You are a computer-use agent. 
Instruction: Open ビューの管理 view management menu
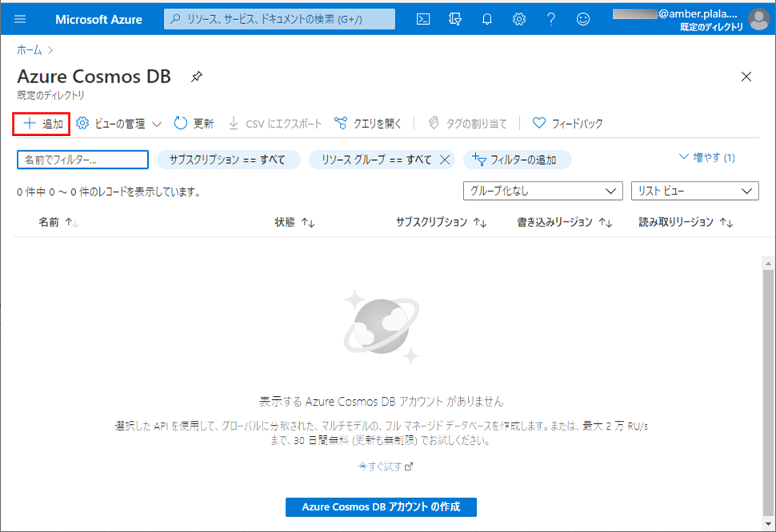click(x=118, y=124)
